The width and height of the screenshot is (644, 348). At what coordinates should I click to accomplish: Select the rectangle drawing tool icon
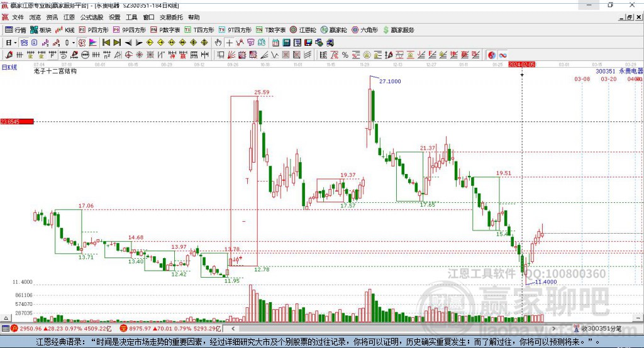(x=221, y=55)
